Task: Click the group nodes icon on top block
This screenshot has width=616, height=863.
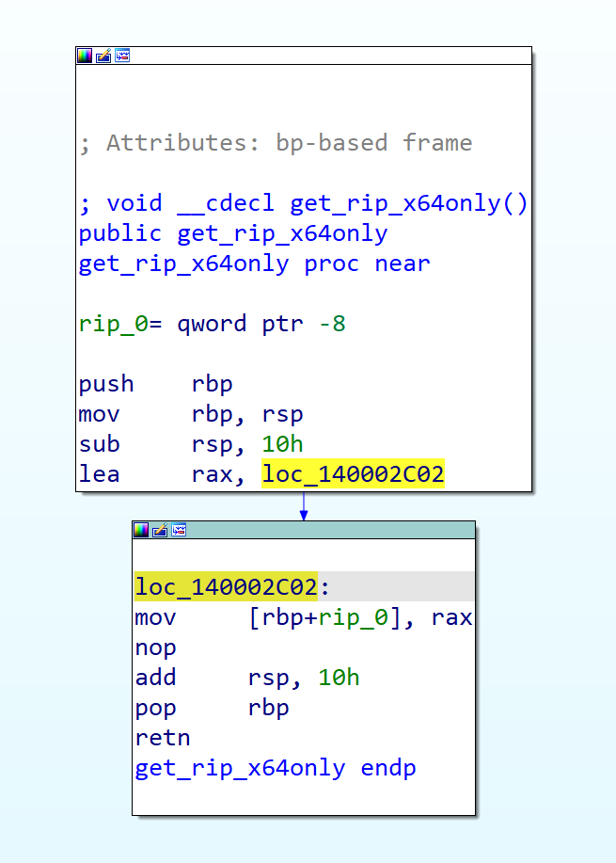Action: pos(121,56)
